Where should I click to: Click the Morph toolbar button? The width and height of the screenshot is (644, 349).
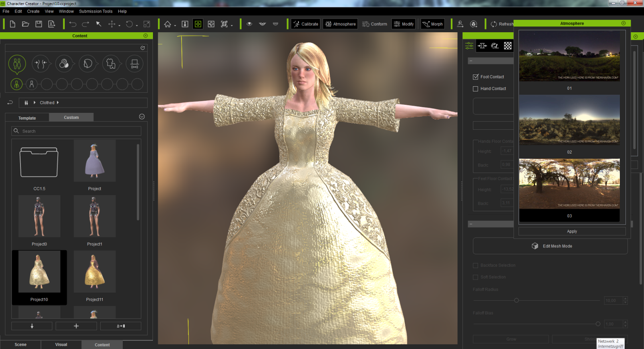click(x=433, y=24)
